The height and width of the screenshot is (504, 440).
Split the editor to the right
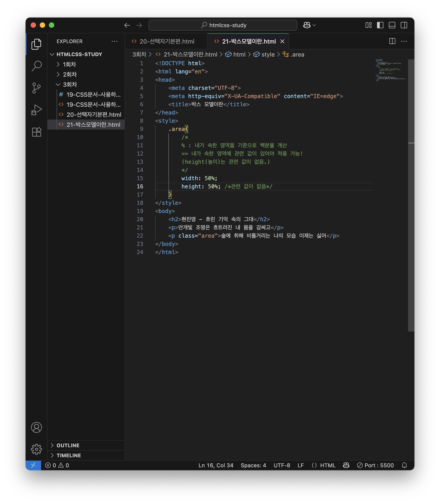392,41
